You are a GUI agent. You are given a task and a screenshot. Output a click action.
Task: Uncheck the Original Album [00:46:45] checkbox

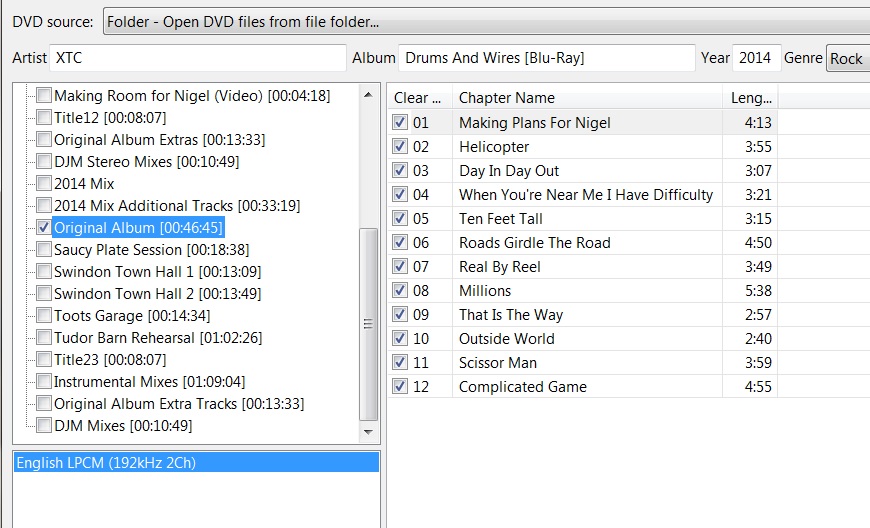pos(44,227)
